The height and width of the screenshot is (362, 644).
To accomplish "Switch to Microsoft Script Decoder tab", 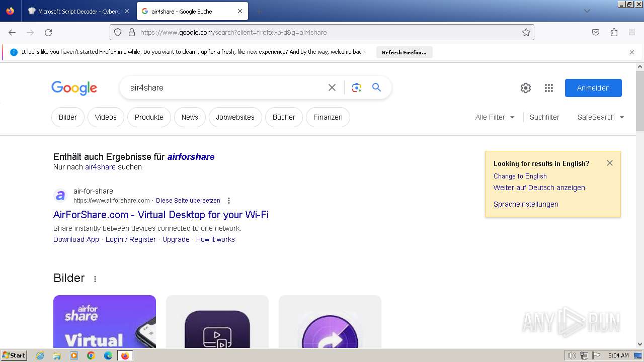I will point(79,11).
